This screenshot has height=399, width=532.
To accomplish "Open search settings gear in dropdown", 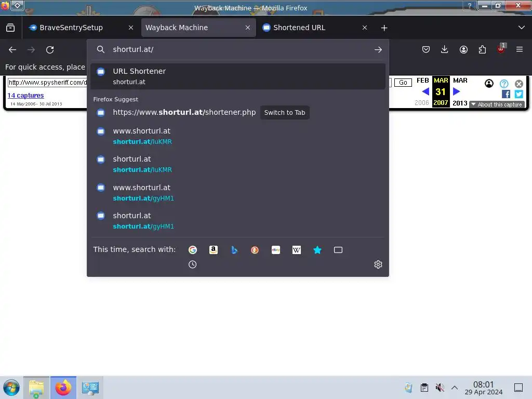I will click(x=378, y=264).
